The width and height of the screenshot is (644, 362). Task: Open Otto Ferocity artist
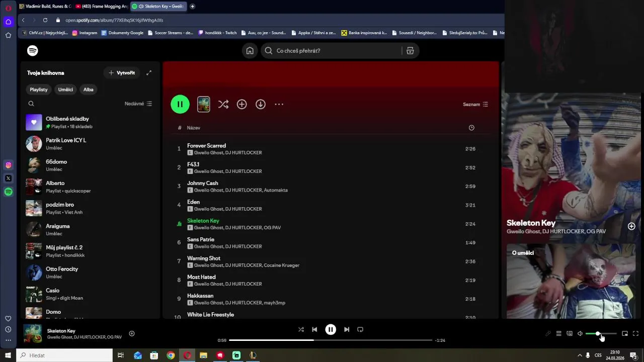pos(91,273)
